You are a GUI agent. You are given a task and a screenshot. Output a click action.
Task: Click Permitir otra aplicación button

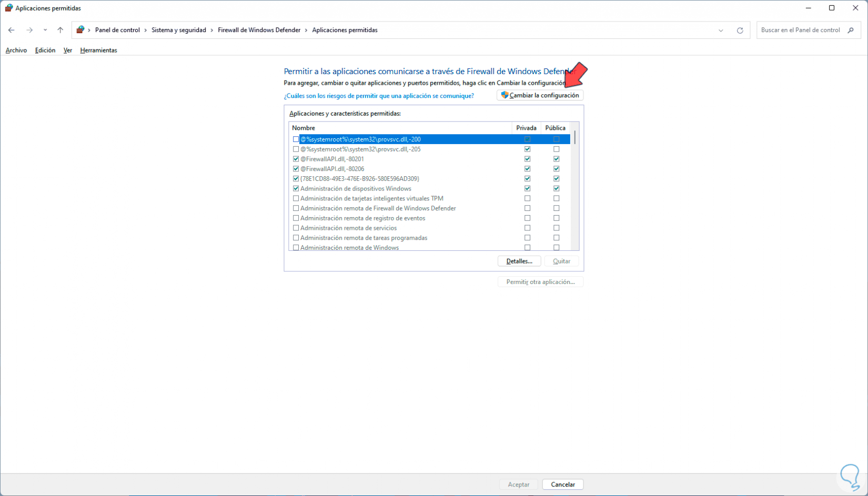(x=540, y=282)
